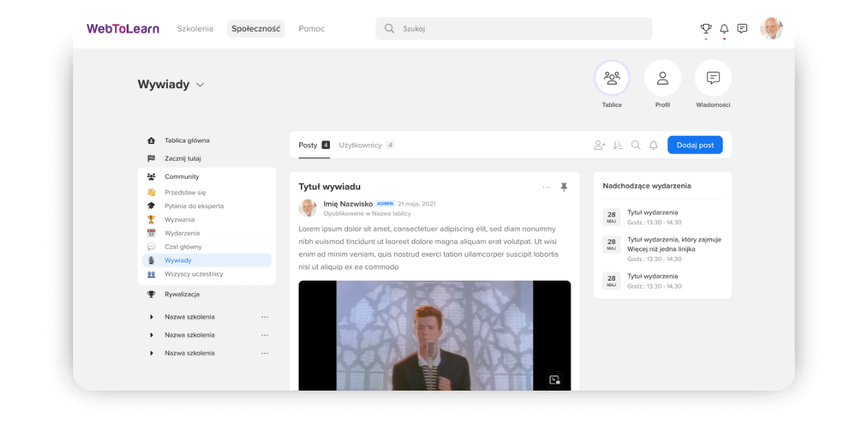Switch to the Użytkownicy tab

click(360, 145)
